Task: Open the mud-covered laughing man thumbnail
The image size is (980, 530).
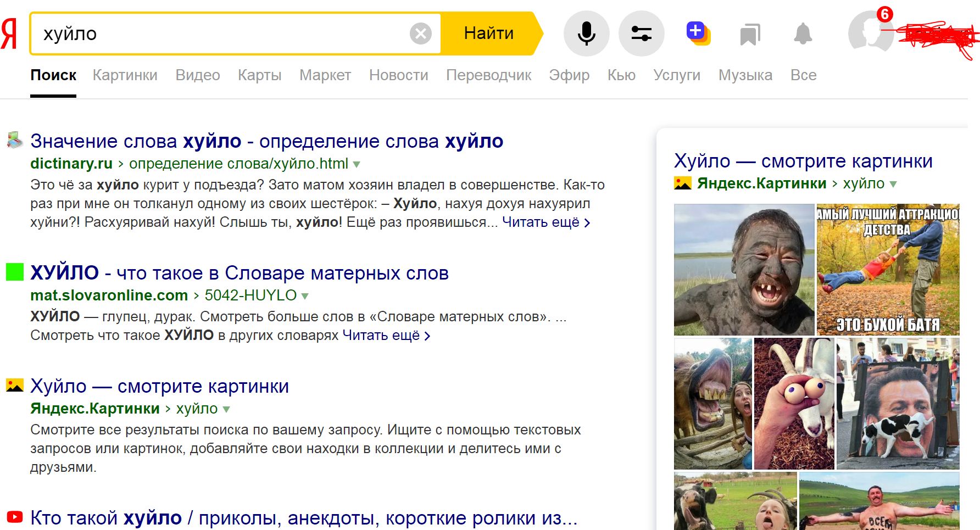Action: (x=744, y=270)
